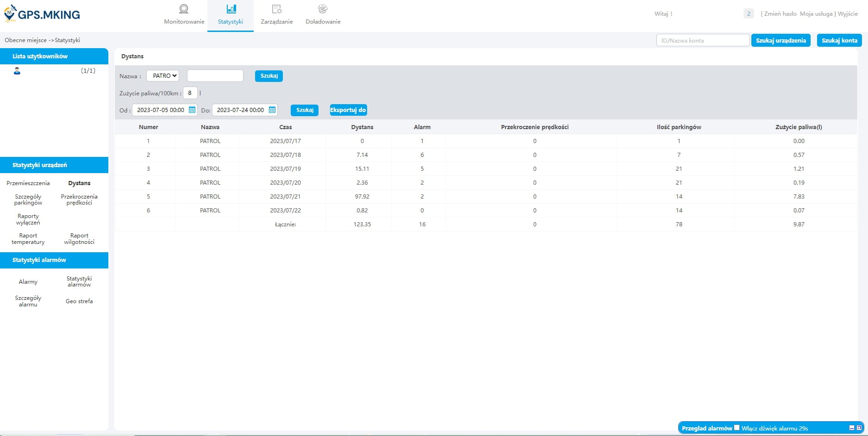The height and width of the screenshot is (436, 868).
Task: Open calendar picker for Do date
Action: tap(272, 110)
